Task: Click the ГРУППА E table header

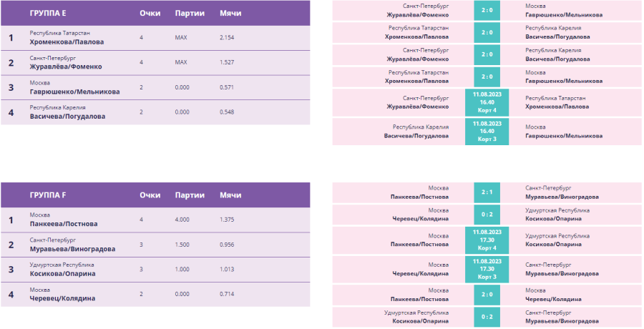Action: click(48, 14)
